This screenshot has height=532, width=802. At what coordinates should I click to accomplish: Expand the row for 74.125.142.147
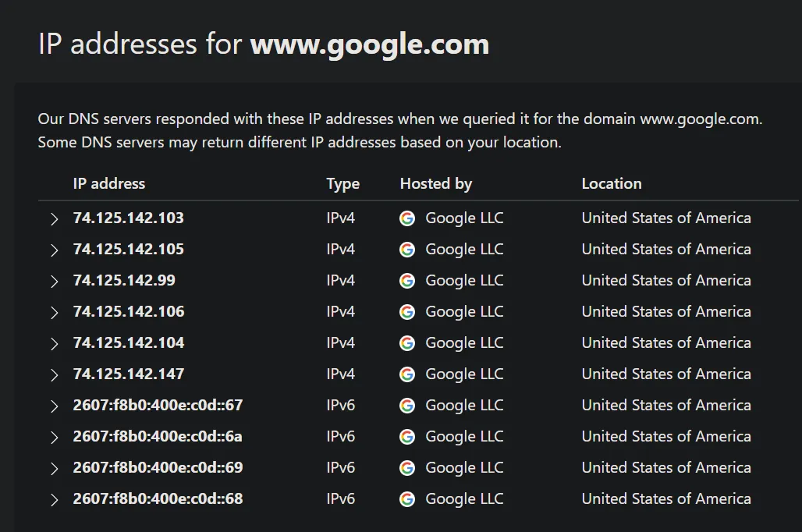click(53, 374)
